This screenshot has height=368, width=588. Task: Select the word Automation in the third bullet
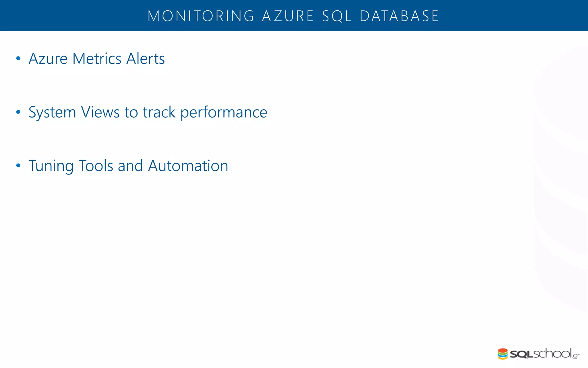(x=188, y=166)
